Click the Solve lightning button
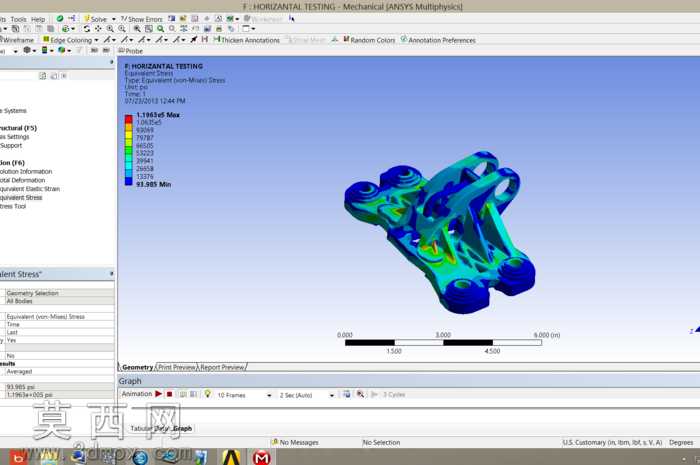 (95, 19)
